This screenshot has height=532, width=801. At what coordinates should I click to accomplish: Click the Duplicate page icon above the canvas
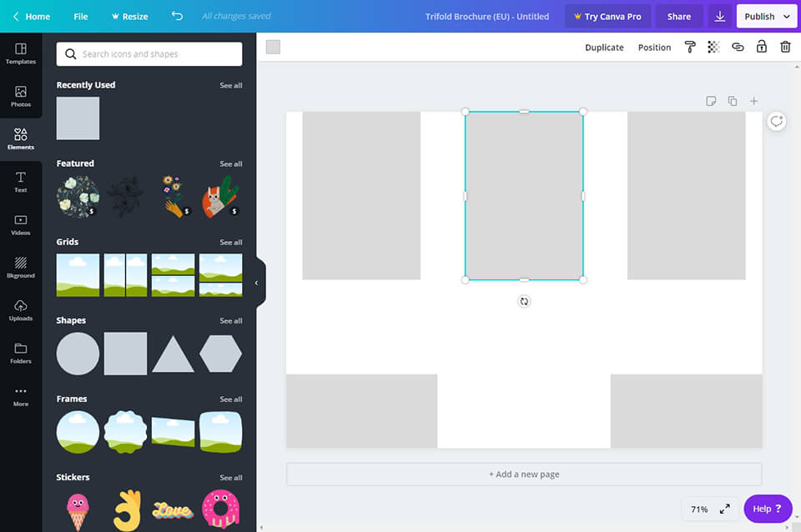733,100
